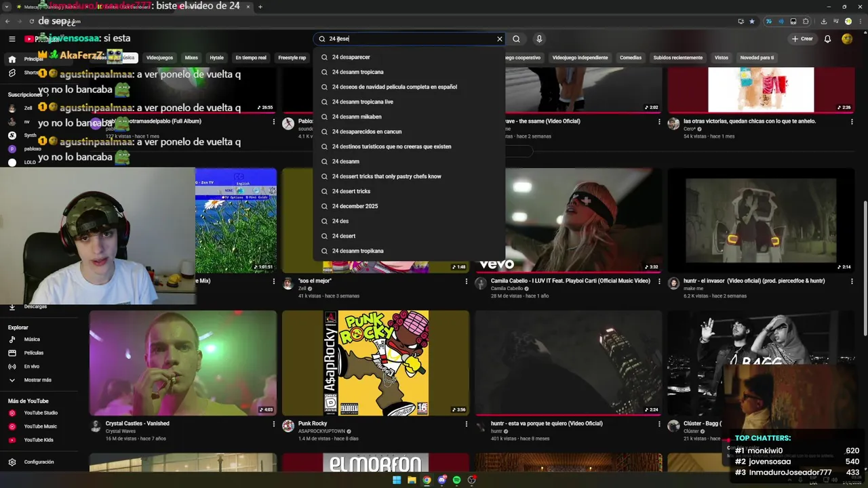Open a new browser tab
Screen dimensions: 868x488
260,7
